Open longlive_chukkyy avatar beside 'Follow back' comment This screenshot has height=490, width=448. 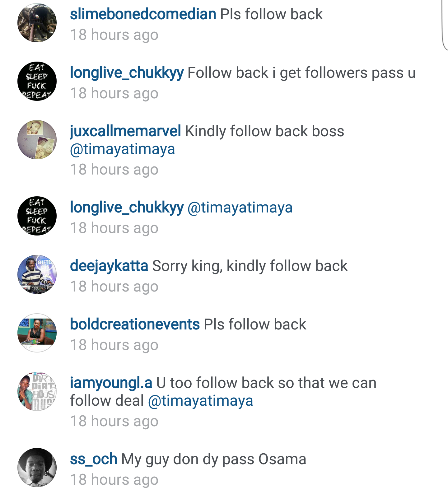point(37,81)
